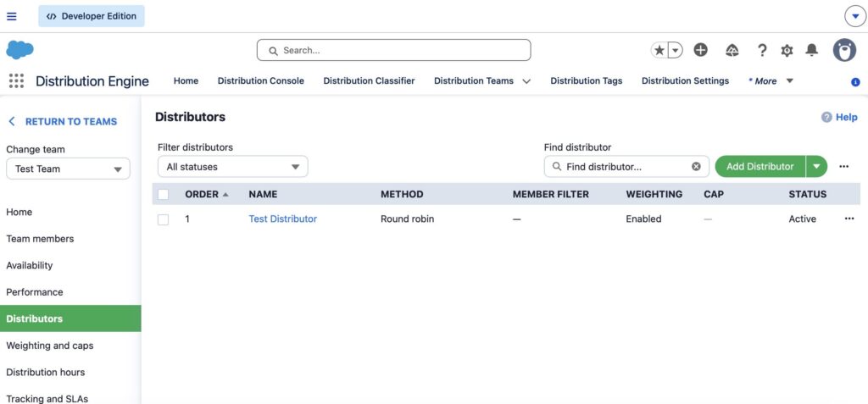Click the Distributors page heading

tap(190, 117)
